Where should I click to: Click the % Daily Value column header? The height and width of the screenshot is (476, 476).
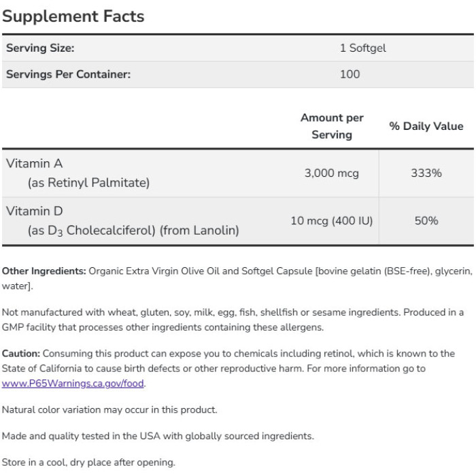[426, 126]
